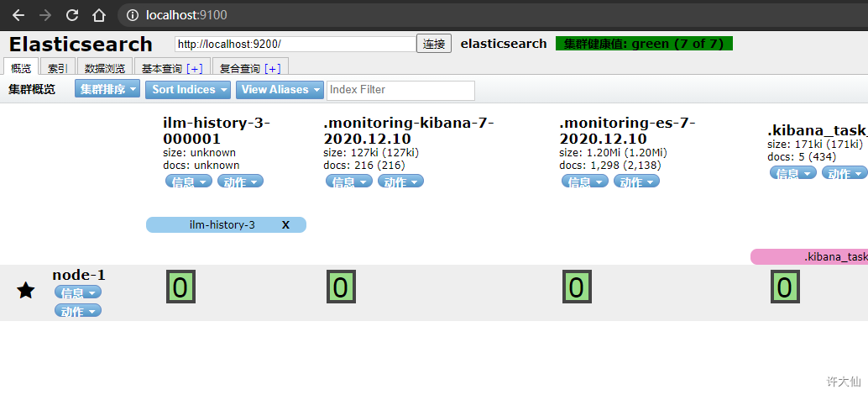Reload the page

[x=72, y=15]
